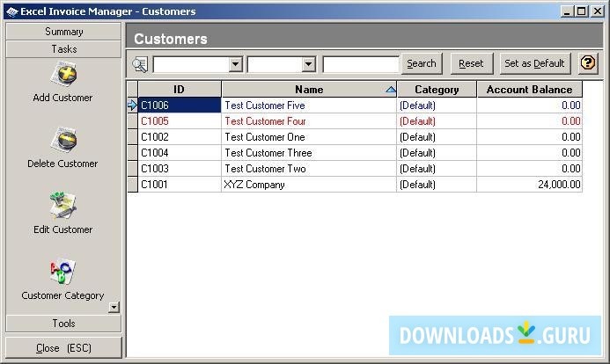This screenshot has width=610, height=364.
Task: Sort by the Category column header
Action: (437, 90)
